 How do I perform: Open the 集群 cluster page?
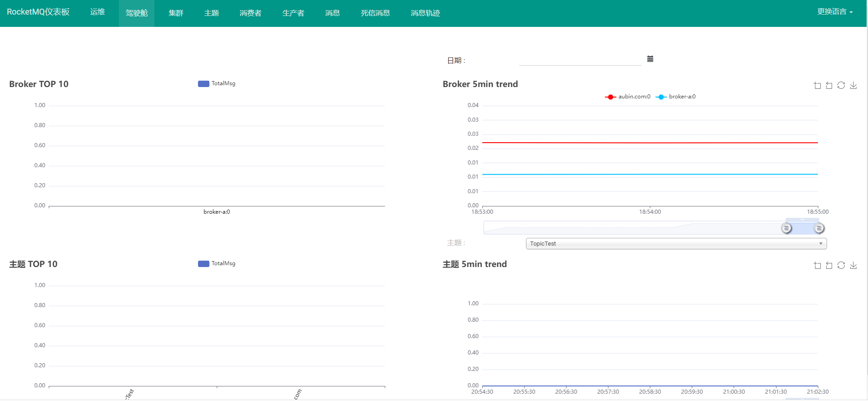[x=176, y=13]
